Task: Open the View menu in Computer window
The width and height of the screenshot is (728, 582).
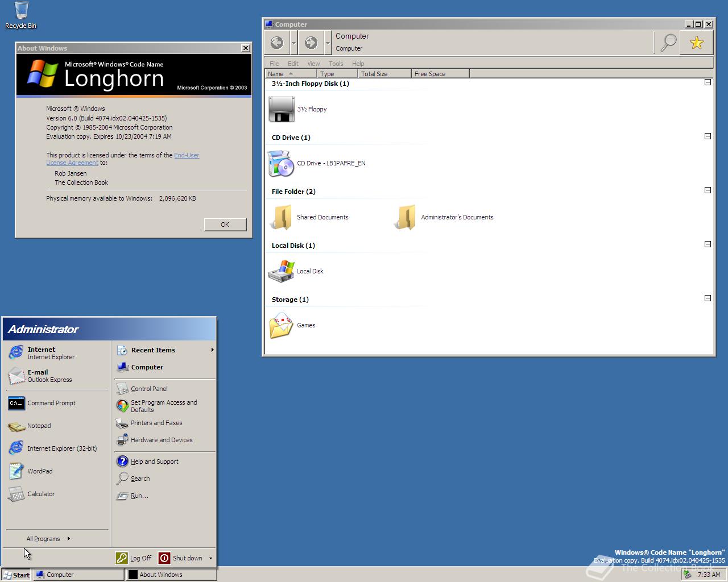Action: (313, 64)
